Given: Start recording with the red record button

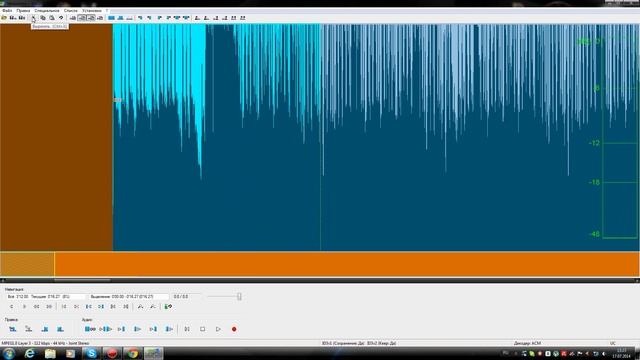Looking at the screenshot, I should point(234,329).
